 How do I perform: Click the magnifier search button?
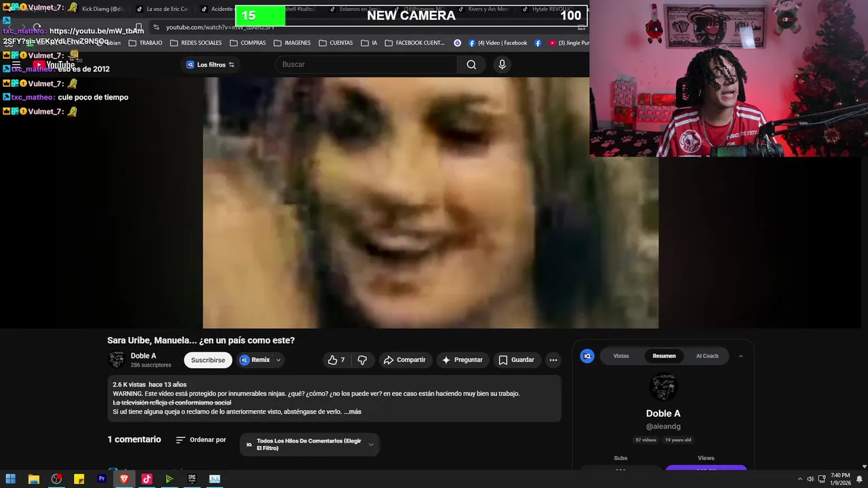click(x=471, y=64)
